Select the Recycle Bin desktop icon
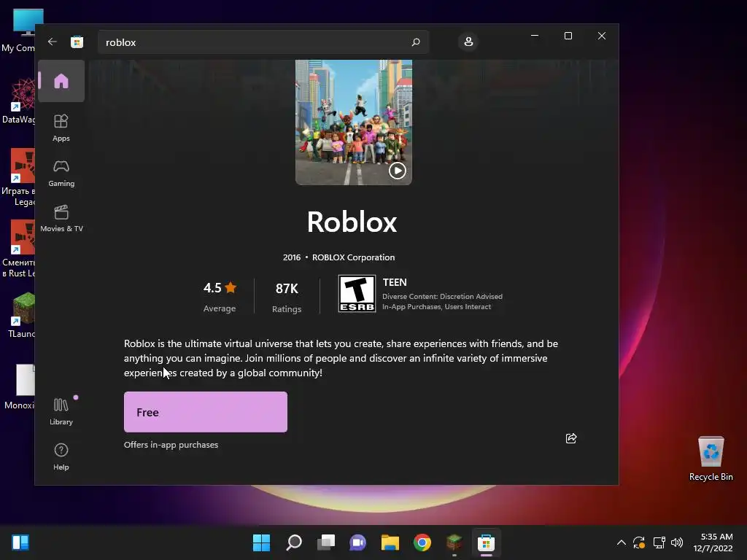 711,459
